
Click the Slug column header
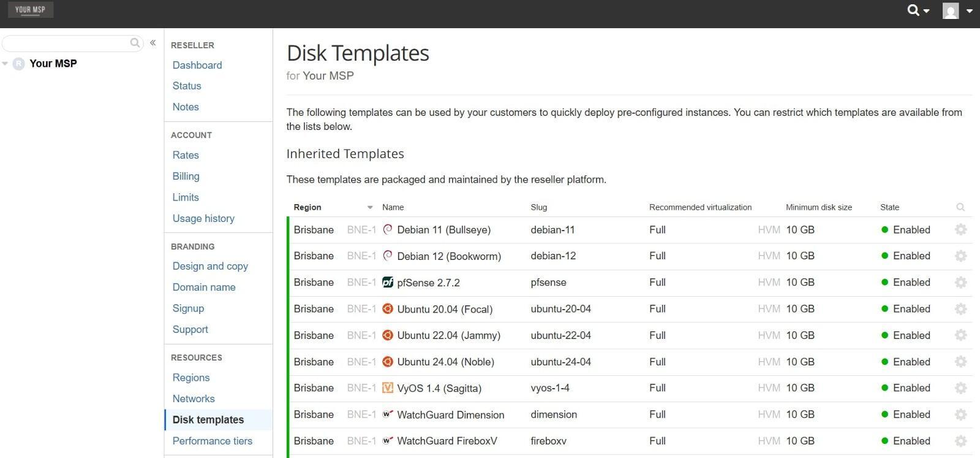coord(539,207)
